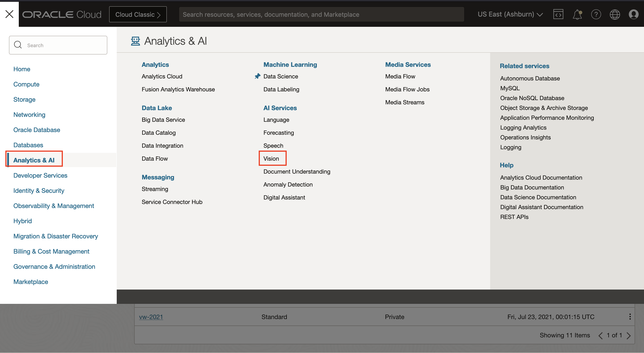644x353 pixels.
Task: Go to the previous page chevron
Action: 600,335
